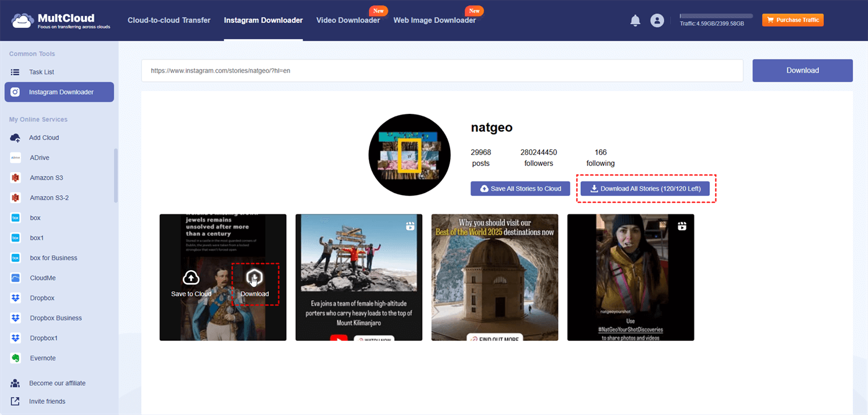Screen dimensions: 868x415
Task: Click the Common Tools heading
Action: point(32,55)
